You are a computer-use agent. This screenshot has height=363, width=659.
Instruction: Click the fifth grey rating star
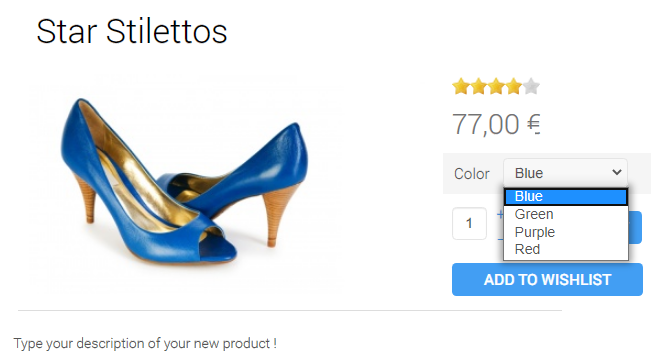pos(531,86)
